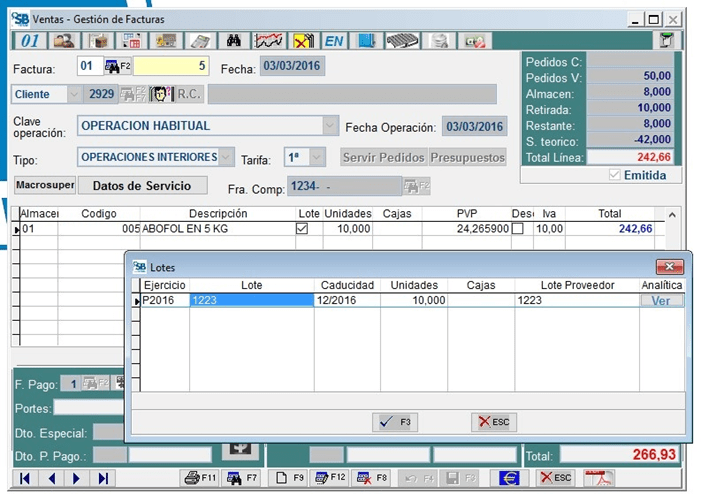Image resolution: width=701 pixels, height=494 pixels.
Task: Expand the Clave operación dropdown
Action: (x=330, y=126)
